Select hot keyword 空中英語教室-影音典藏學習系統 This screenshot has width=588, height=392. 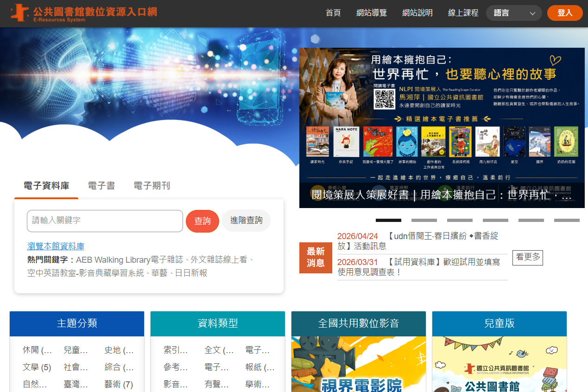pos(86,273)
